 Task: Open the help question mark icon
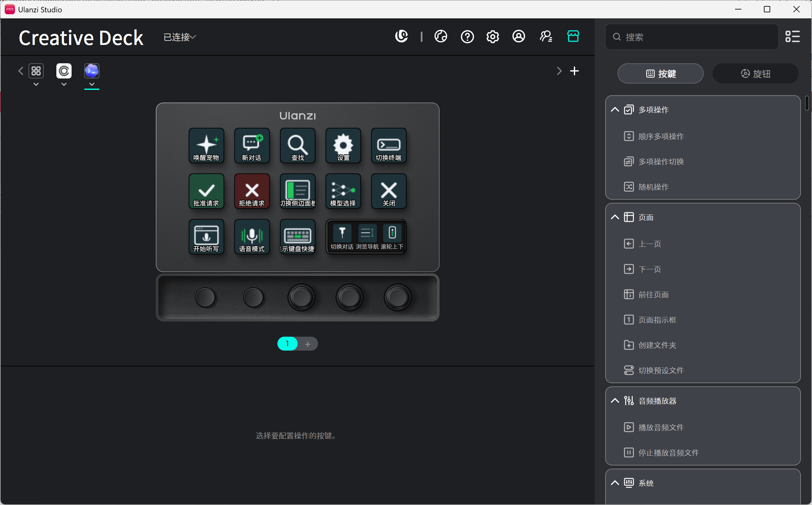[x=467, y=36]
